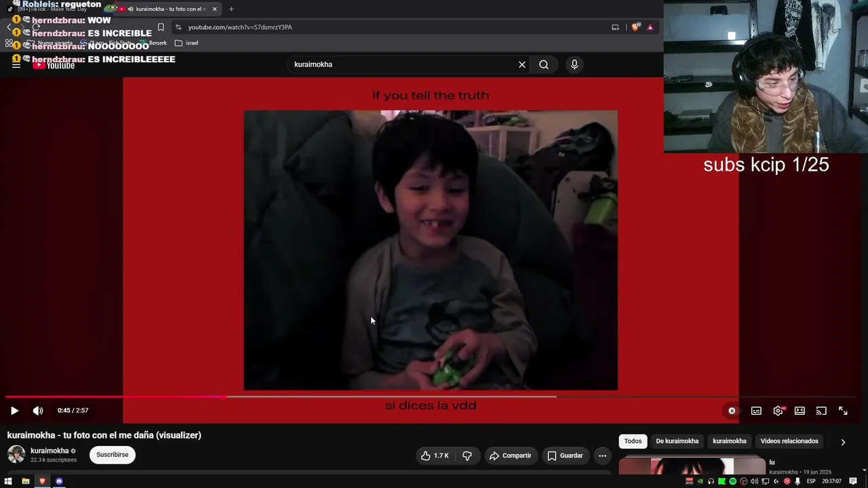Dislike the video with thumbs-down
868x488 pixels.
click(467, 455)
